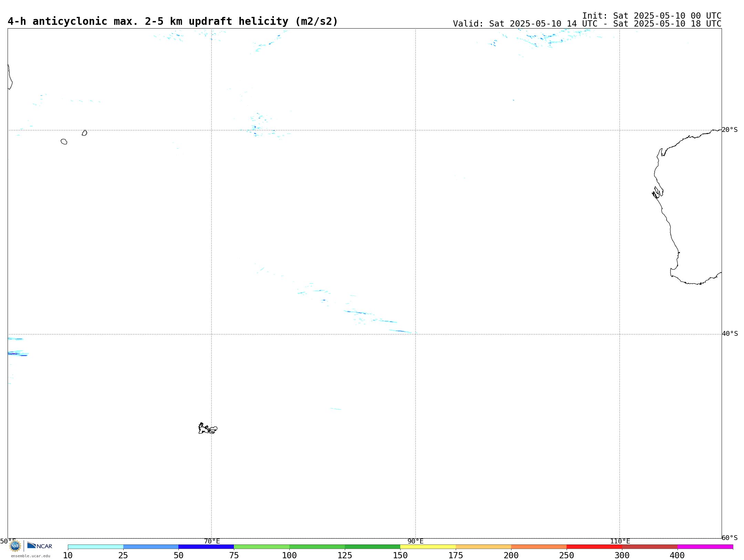Select the dark green 125-150 color swatch
The width and height of the screenshot is (744, 560).
click(373, 547)
